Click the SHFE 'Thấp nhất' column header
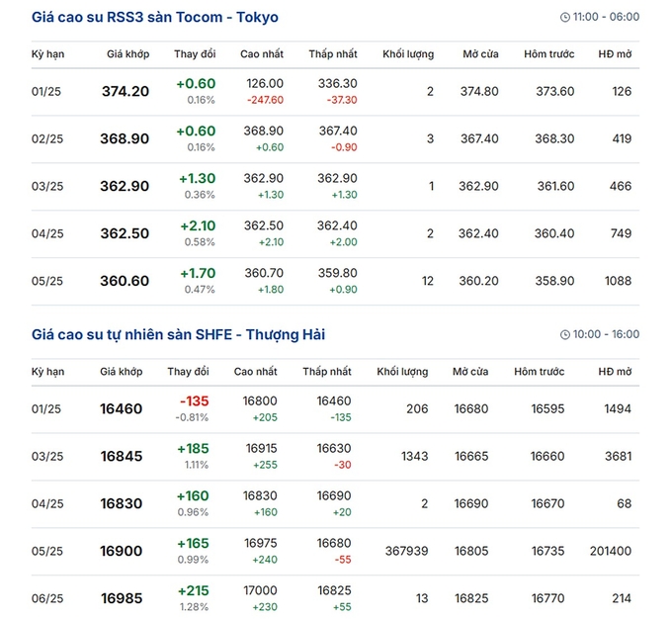Image resolution: width=672 pixels, height=620 pixels. [327, 372]
